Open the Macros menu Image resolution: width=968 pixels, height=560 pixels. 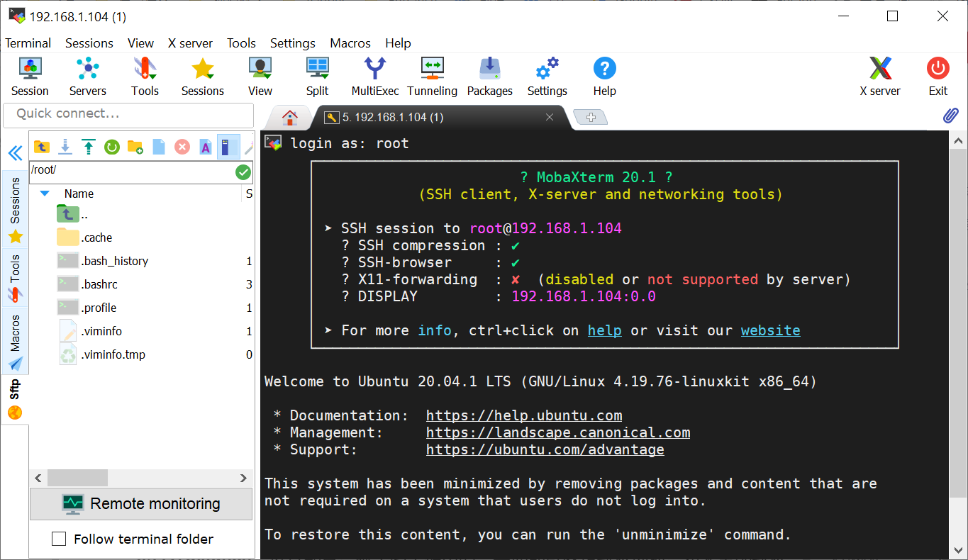click(x=350, y=43)
